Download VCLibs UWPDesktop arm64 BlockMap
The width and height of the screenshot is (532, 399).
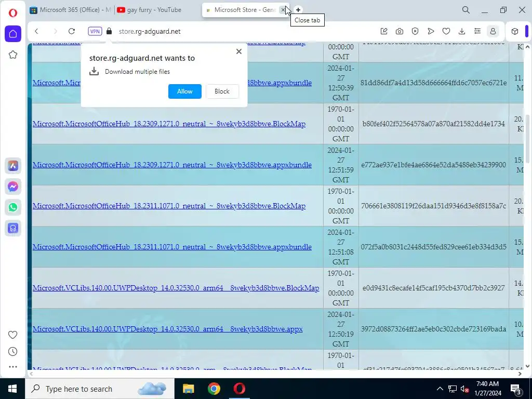tap(176, 288)
